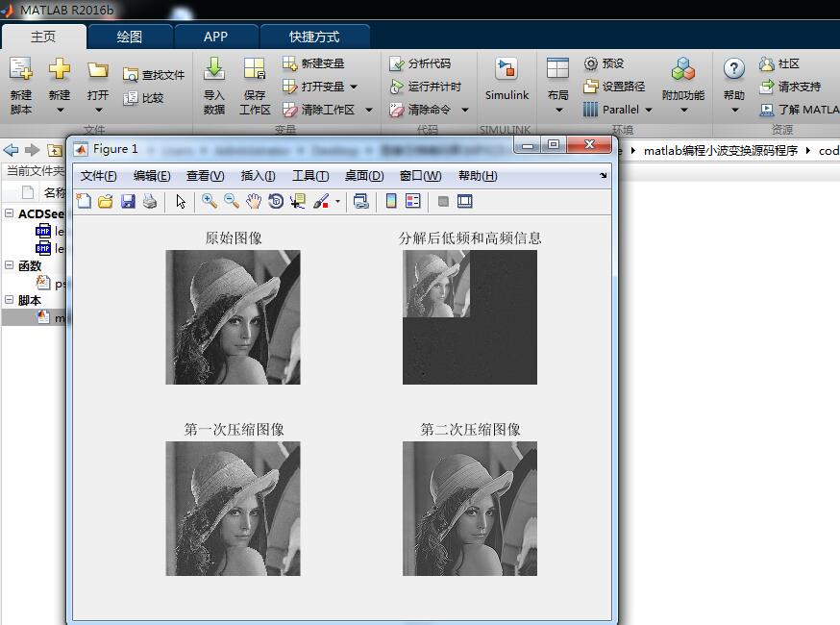
Task: Click the 第二次压缩图像 plot
Action: click(x=470, y=509)
